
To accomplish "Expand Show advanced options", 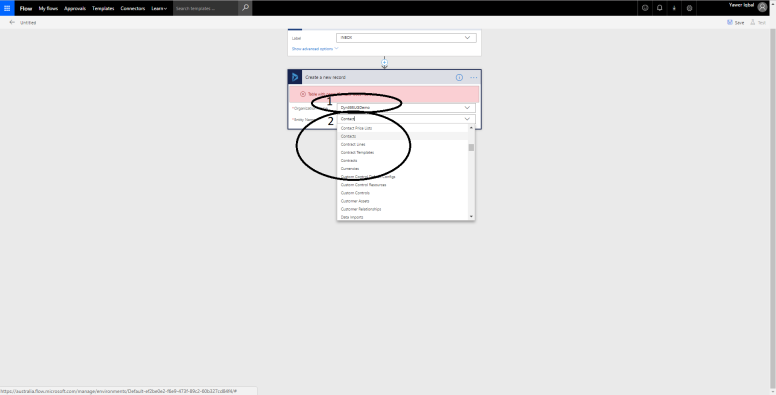I will pyautogui.click(x=315, y=49).
